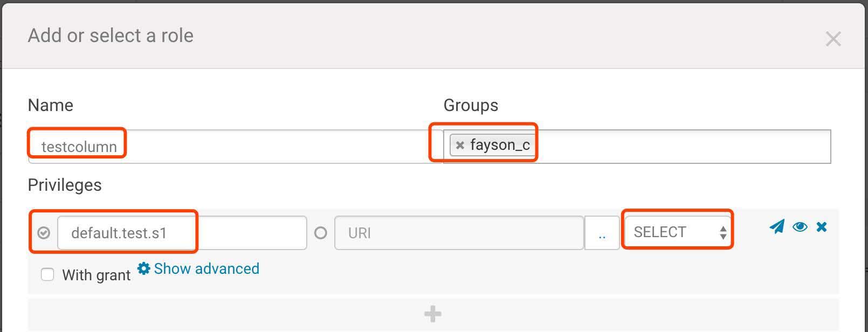Image resolution: width=868 pixels, height=332 pixels.
Task: Open the SELECT privilege dropdown
Action: click(678, 232)
